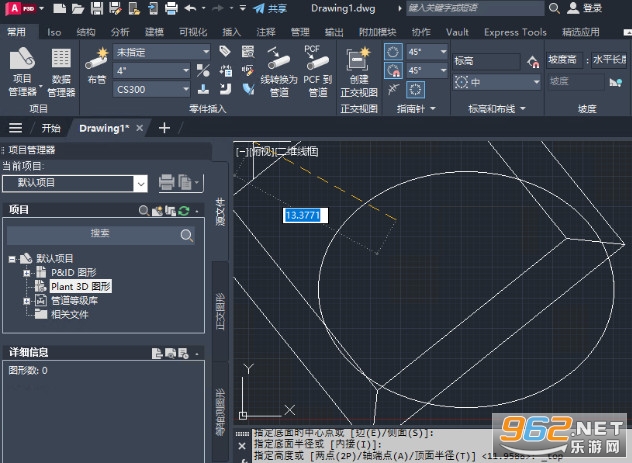Select the 可视化 ribbon tab
Image resolution: width=632 pixels, height=463 pixels.
click(193, 32)
